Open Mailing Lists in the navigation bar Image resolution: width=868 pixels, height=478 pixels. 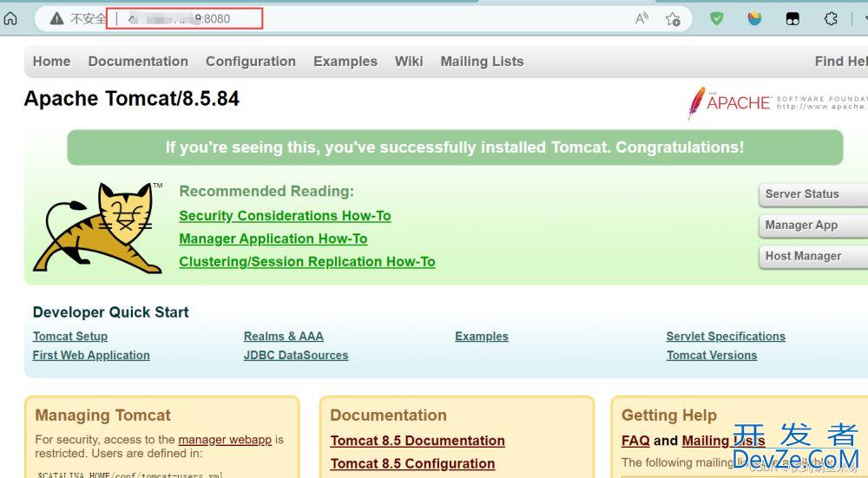[482, 62]
